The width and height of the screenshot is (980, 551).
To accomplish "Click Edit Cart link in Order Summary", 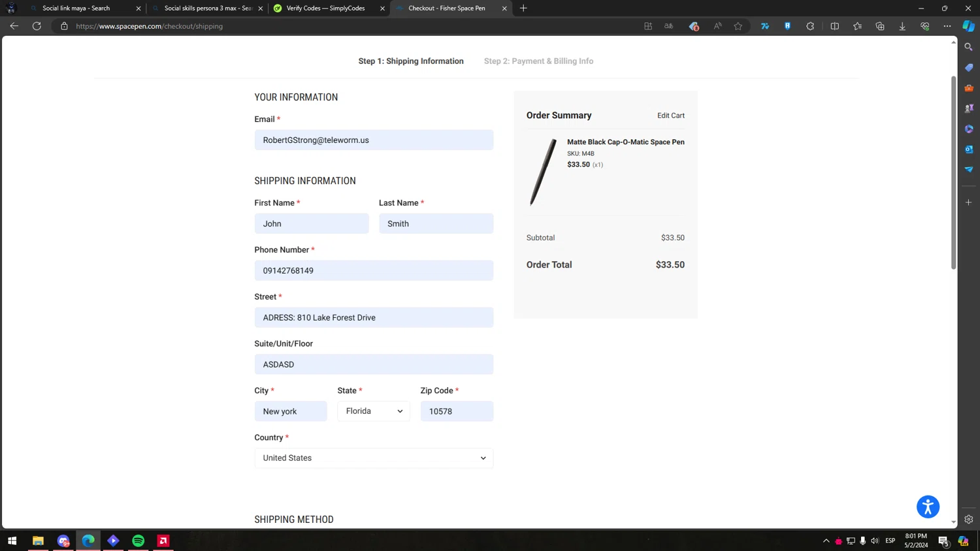I will [671, 116].
